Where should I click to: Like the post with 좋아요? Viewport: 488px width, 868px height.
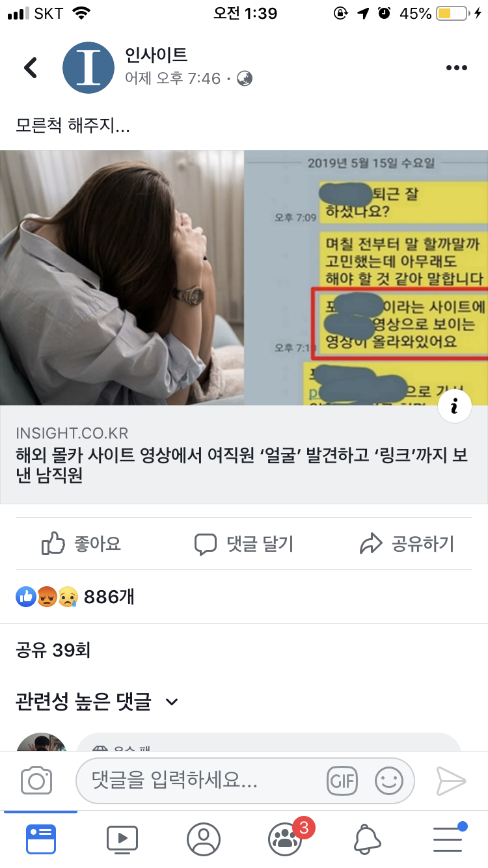click(81, 543)
